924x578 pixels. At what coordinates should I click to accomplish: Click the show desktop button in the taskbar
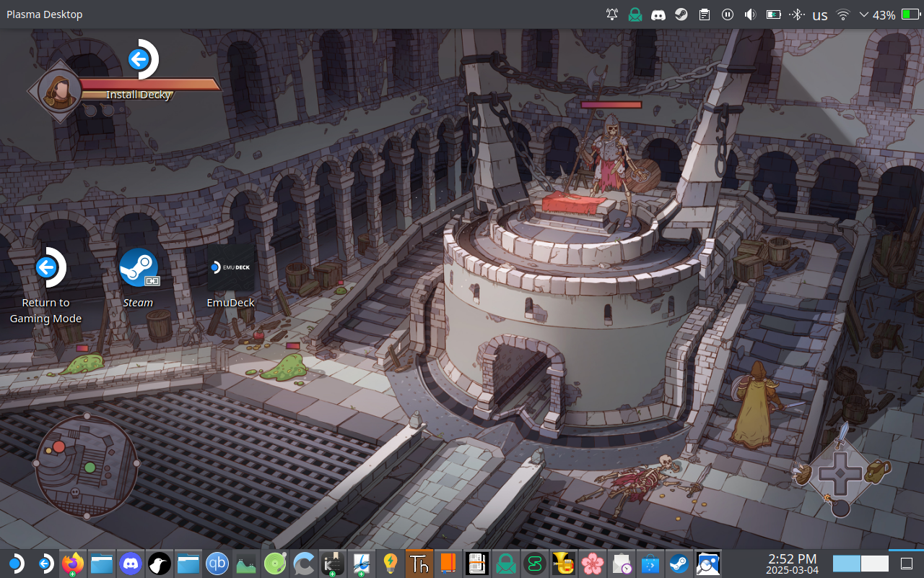[907, 564]
